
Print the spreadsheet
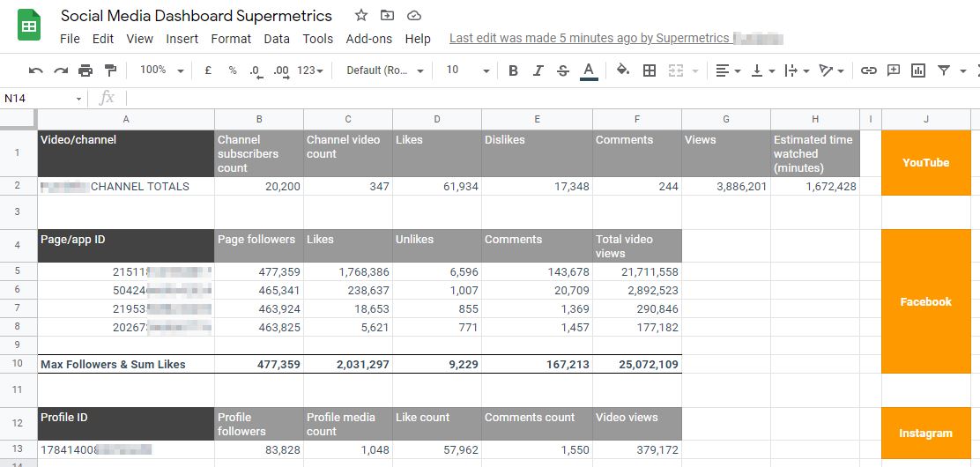pyautogui.click(x=85, y=70)
